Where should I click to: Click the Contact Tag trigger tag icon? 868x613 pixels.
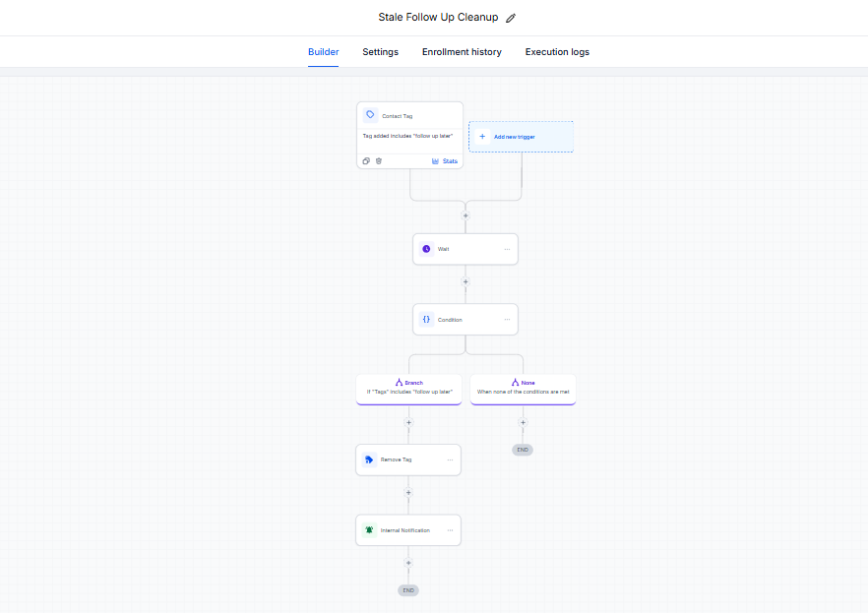tap(370, 115)
